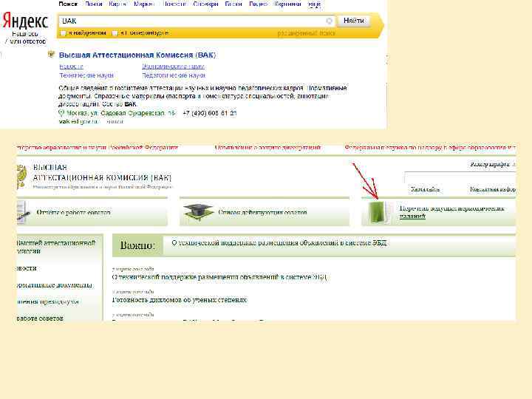The width and height of the screenshot is (532, 399).
Task: Open Нормативные документы in the left sidebar
Action: (54, 285)
